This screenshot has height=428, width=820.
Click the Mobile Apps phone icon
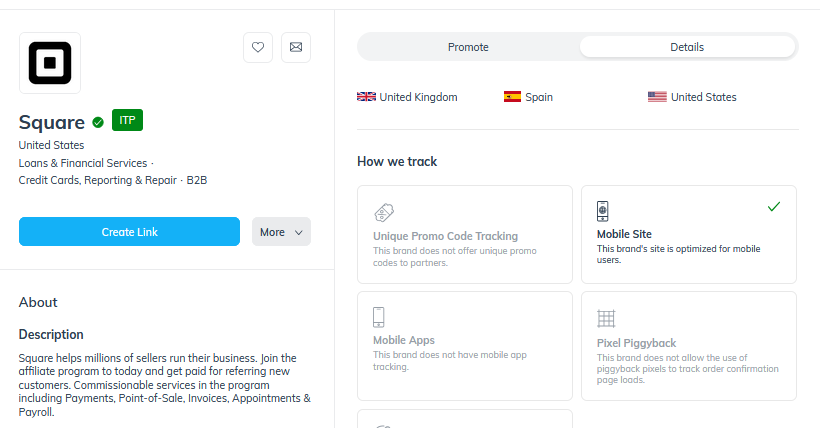tap(379, 317)
